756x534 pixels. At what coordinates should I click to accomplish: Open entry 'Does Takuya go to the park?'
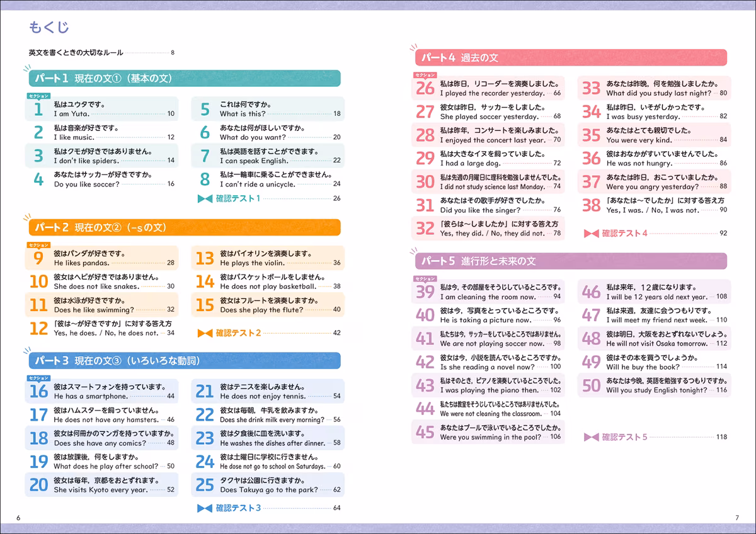[268, 485]
